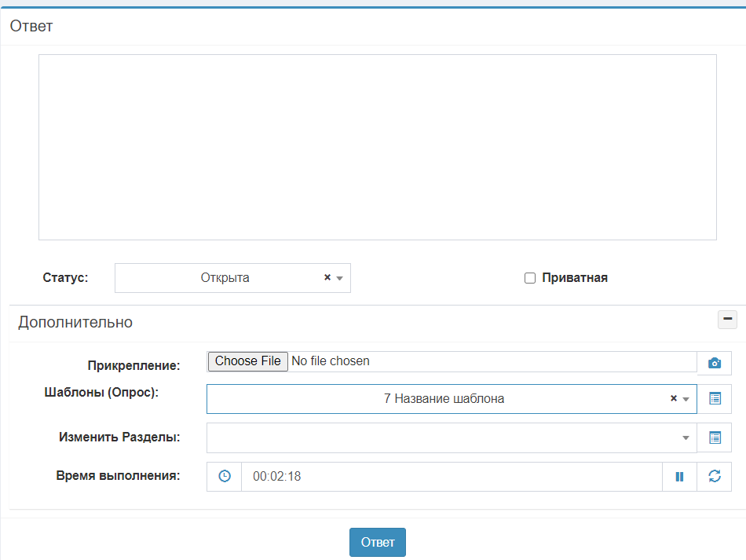Click inside the reply message text area

(x=377, y=147)
